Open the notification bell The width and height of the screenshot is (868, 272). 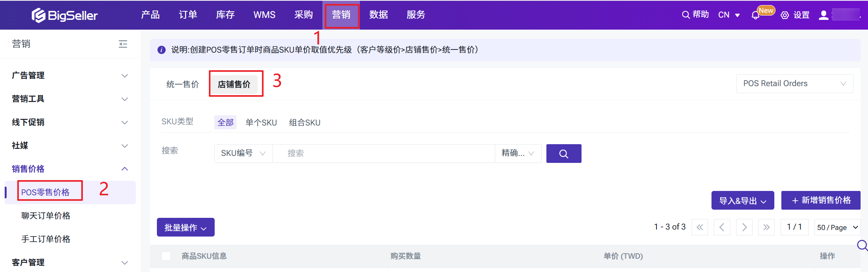[755, 15]
